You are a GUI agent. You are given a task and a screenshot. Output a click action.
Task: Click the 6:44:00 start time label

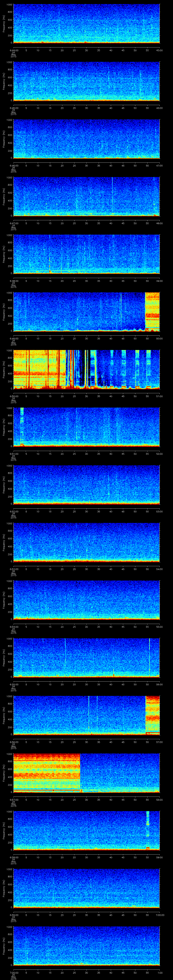pyautogui.click(x=14, y=50)
